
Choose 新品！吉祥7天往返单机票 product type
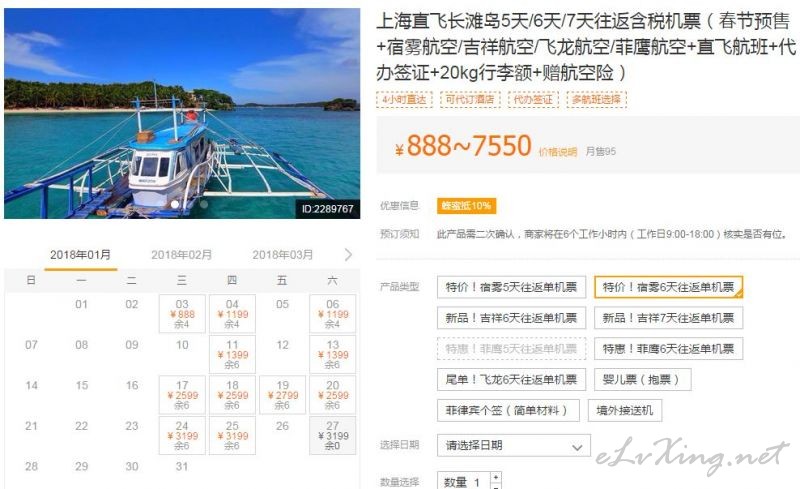(668, 318)
